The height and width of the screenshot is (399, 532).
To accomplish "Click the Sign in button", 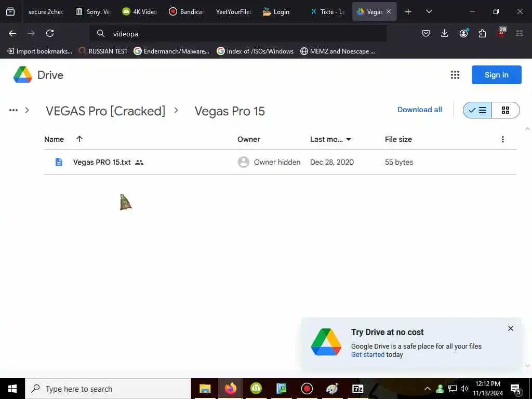I will [496, 75].
